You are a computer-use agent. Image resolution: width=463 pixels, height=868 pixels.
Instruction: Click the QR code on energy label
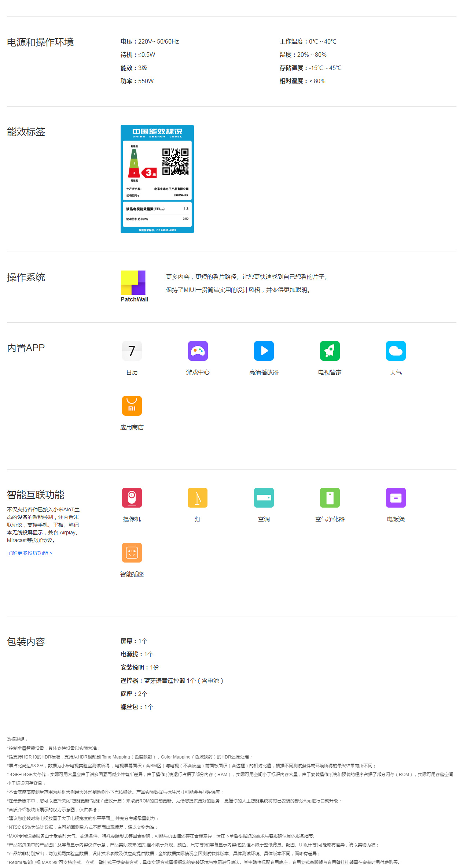click(176, 162)
